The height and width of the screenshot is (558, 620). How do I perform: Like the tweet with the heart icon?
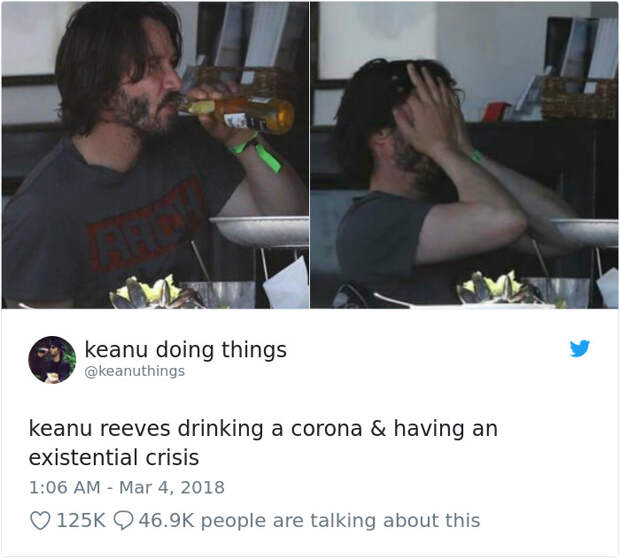tap(40, 520)
